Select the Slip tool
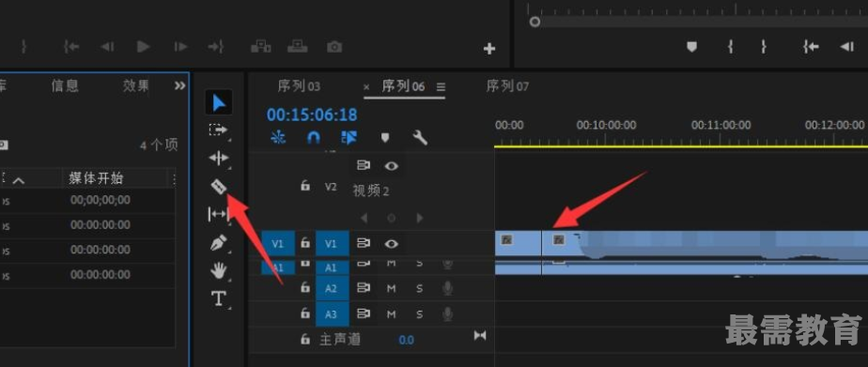 pos(219,214)
